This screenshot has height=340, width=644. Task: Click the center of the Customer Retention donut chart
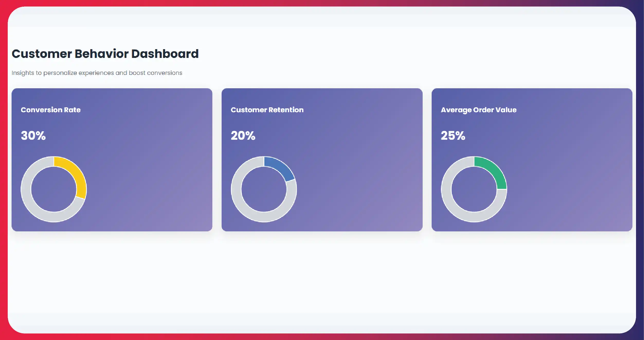point(264,189)
